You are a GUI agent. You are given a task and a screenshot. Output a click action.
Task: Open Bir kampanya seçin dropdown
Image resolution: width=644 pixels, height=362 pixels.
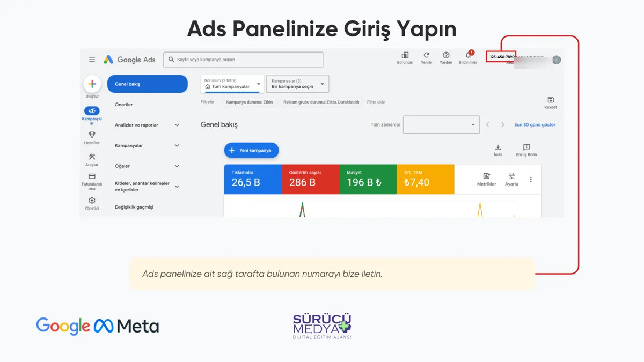tap(298, 84)
